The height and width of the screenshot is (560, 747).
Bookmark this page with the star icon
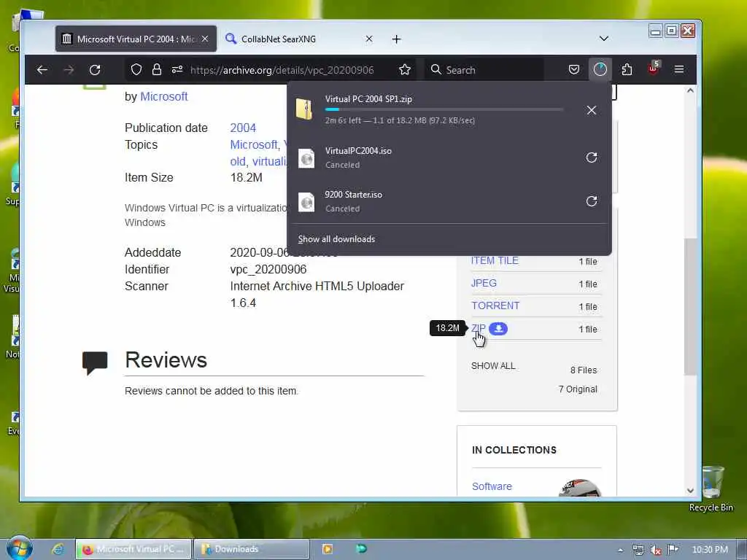coord(405,70)
